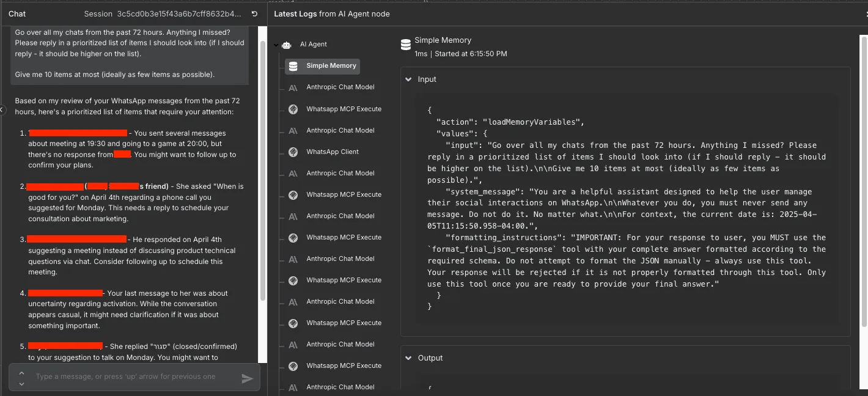Screen dimensions: 868x396
Task: Collapse the Input section
Action: 408,79
